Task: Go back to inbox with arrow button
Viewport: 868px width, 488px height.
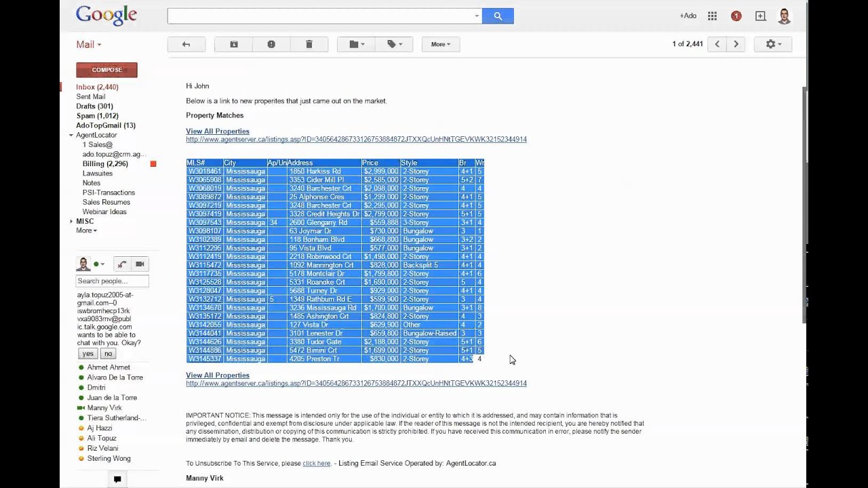Action: (x=186, y=44)
